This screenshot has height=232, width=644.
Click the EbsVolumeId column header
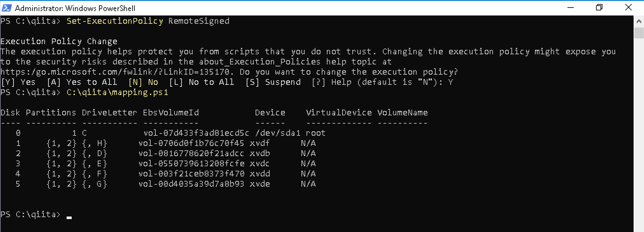(171, 112)
